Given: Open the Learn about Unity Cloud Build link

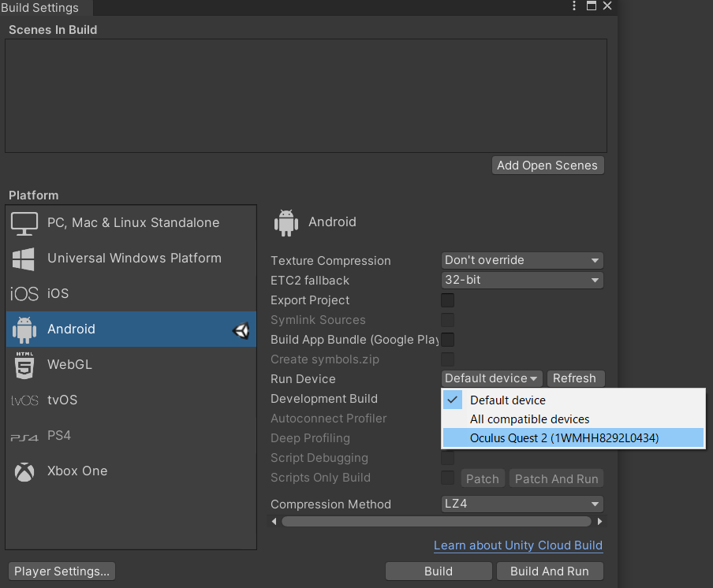Looking at the screenshot, I should click(x=518, y=545).
